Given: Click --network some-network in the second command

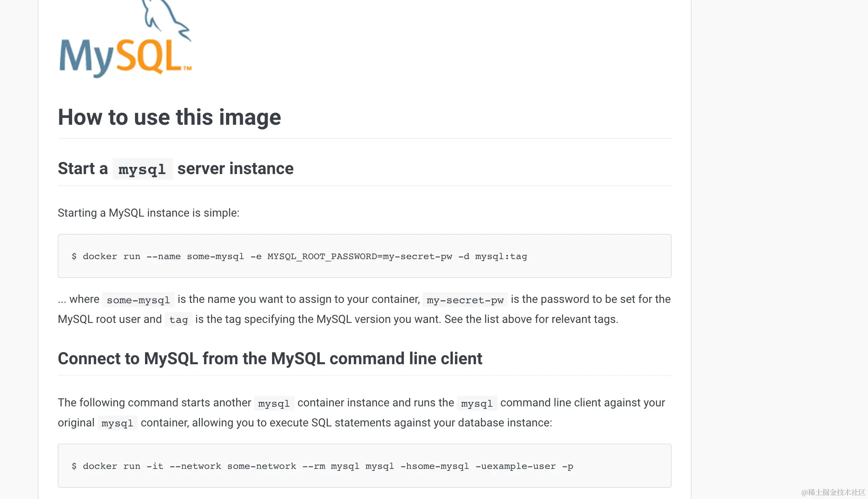Looking at the screenshot, I should pyautogui.click(x=232, y=466).
